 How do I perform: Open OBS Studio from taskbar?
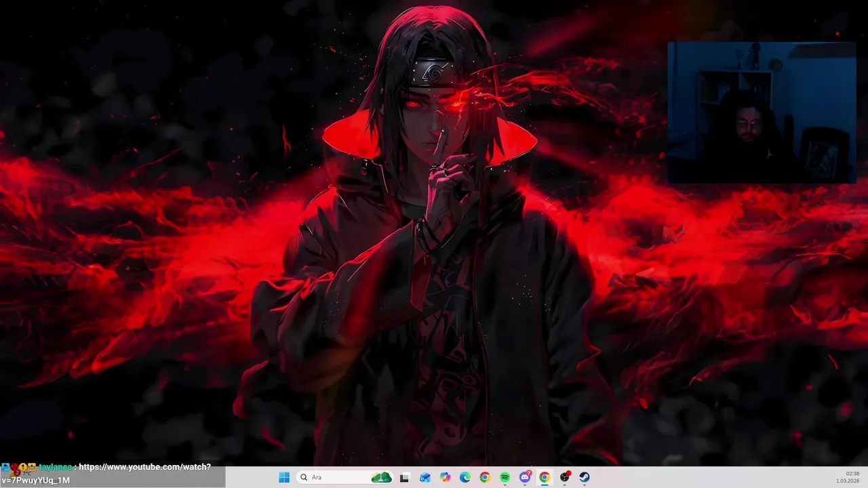[x=565, y=477]
